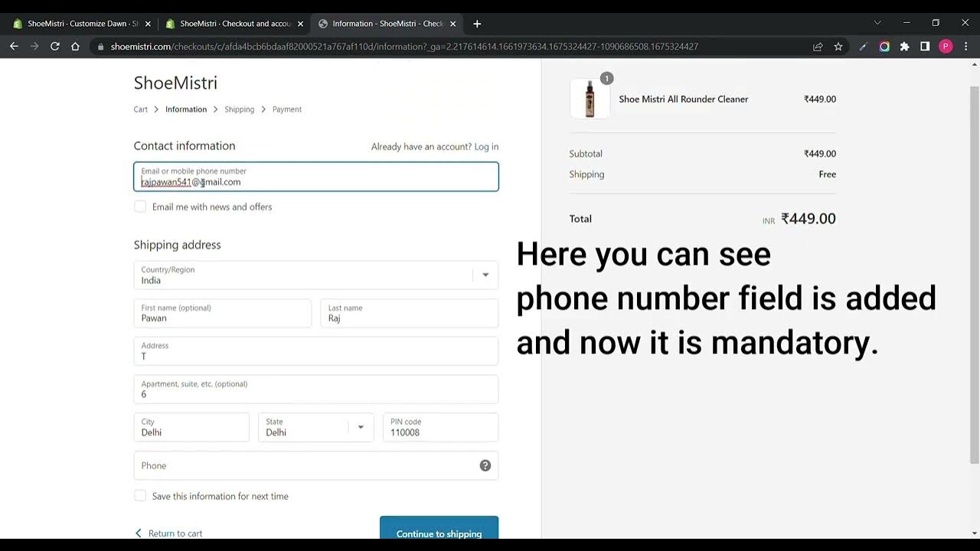The height and width of the screenshot is (551, 980).
Task: Open the Chrome extensions puzzle icon
Action: (905, 47)
